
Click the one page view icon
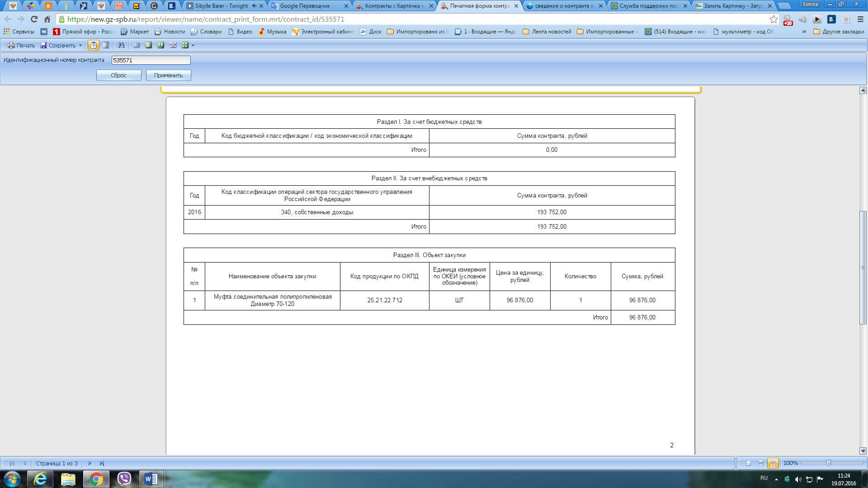(148, 45)
